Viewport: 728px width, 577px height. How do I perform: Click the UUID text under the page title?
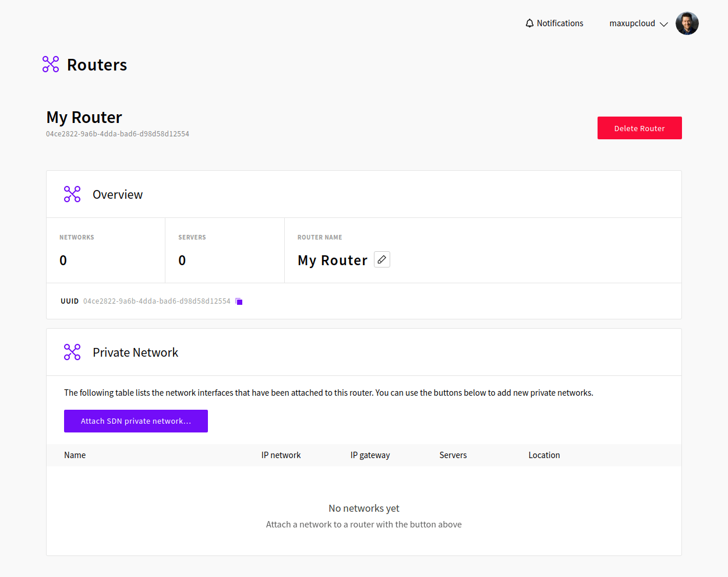click(118, 134)
